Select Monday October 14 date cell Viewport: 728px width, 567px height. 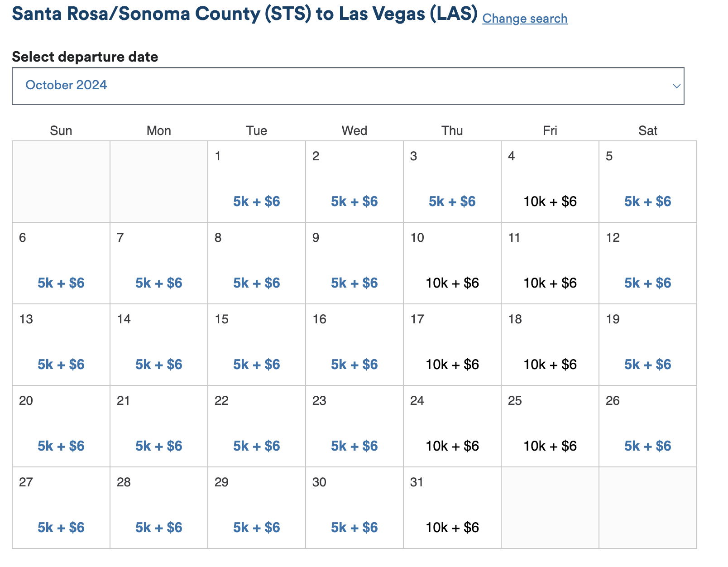click(x=159, y=345)
